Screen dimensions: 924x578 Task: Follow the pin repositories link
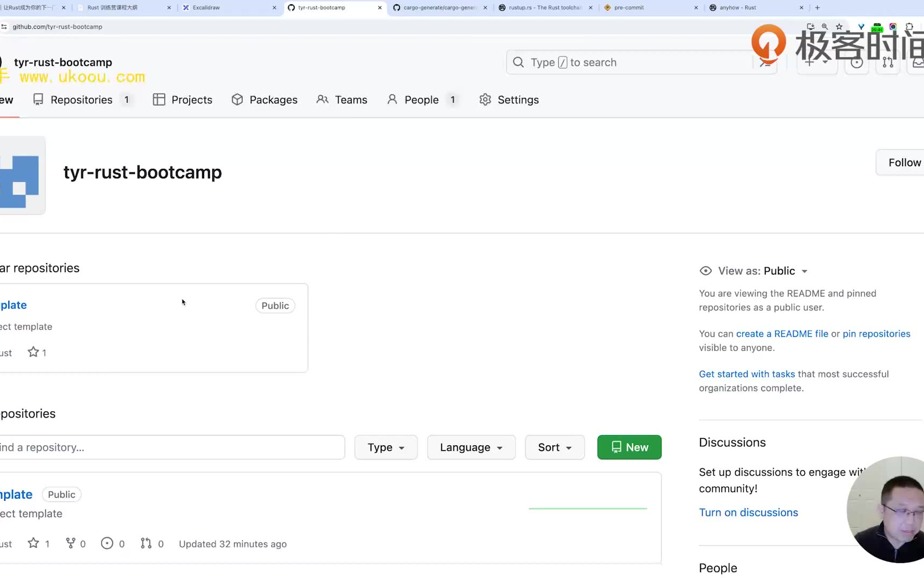point(876,333)
